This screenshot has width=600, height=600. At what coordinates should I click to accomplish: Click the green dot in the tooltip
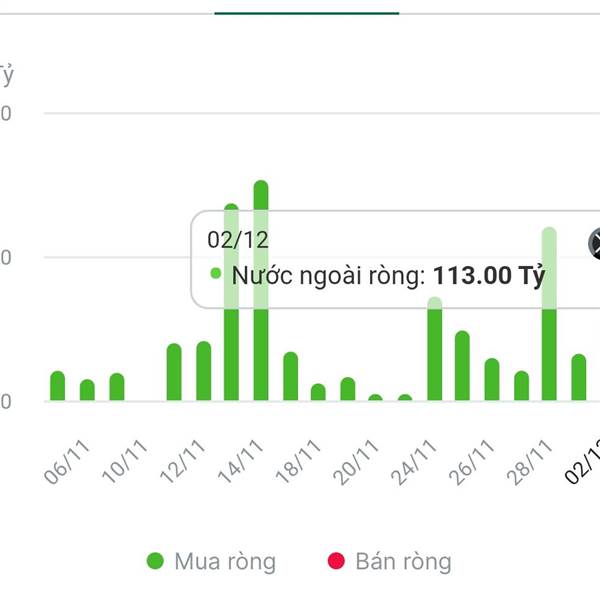pyautogui.click(x=215, y=274)
